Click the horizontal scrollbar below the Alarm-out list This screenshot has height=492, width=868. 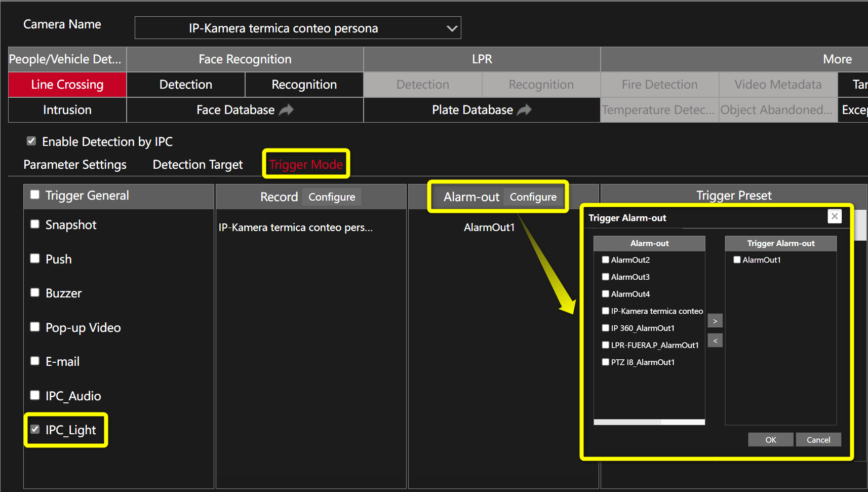(648, 422)
